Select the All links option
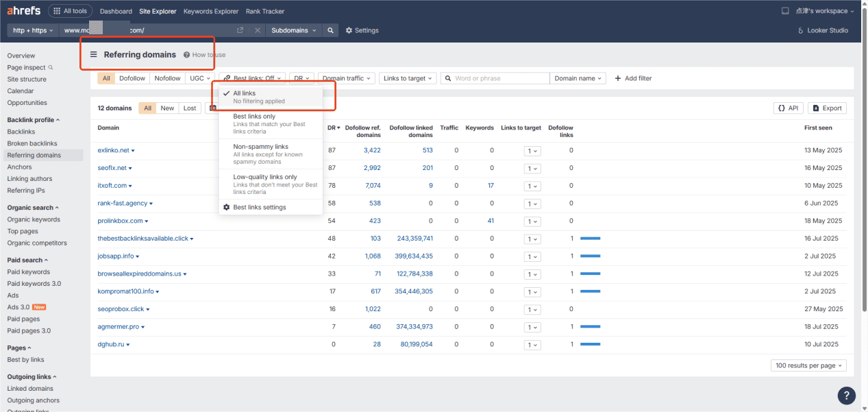 point(270,97)
